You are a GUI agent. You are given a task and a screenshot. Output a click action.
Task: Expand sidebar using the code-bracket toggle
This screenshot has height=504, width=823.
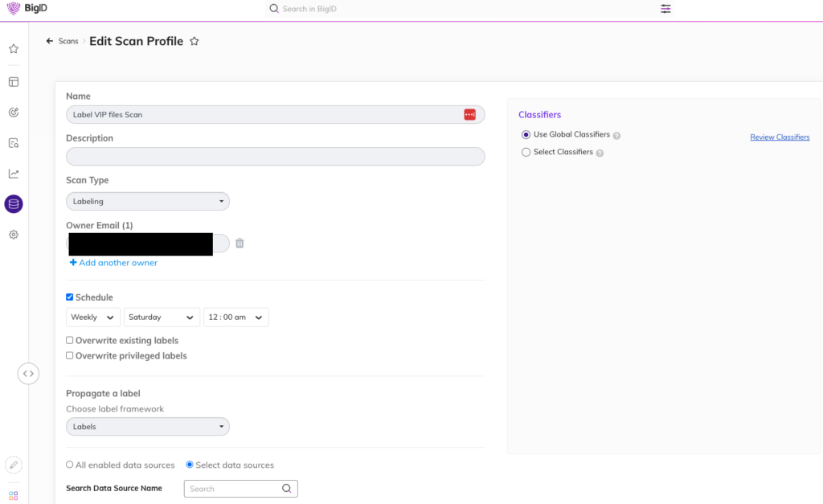28,373
